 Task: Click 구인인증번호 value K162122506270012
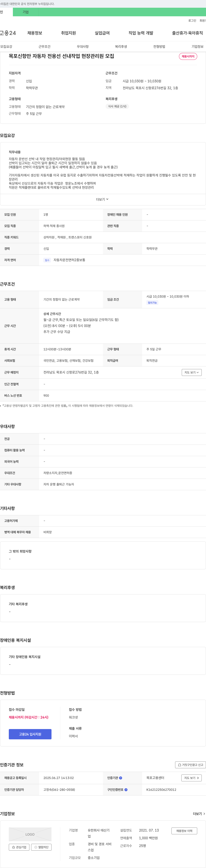point(161,790)
